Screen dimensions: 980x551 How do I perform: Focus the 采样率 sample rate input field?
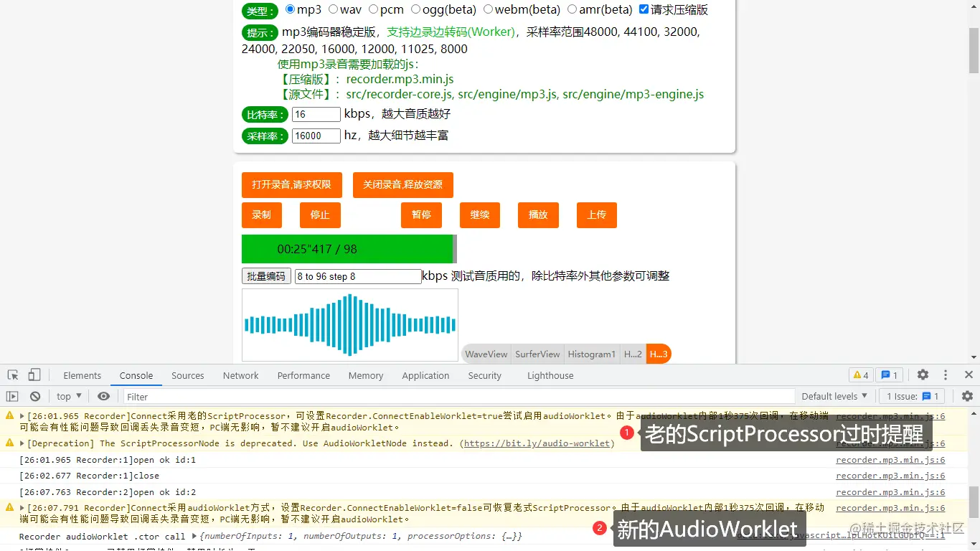[x=316, y=136]
